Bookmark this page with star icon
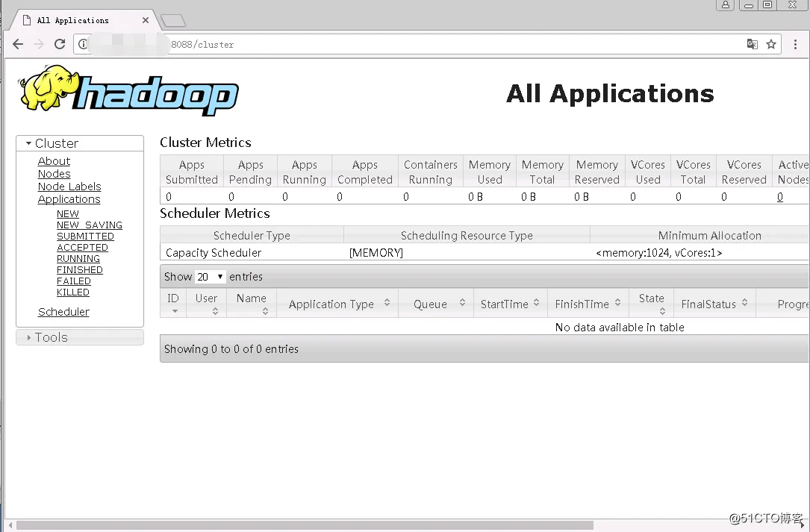Screen dimensions: 810x532 771,45
